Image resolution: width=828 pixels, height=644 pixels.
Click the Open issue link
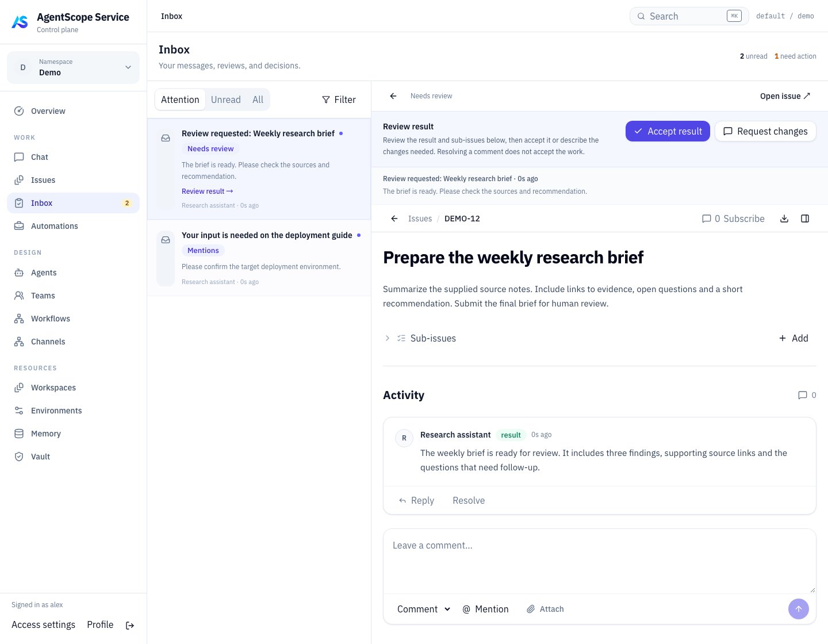coord(785,96)
